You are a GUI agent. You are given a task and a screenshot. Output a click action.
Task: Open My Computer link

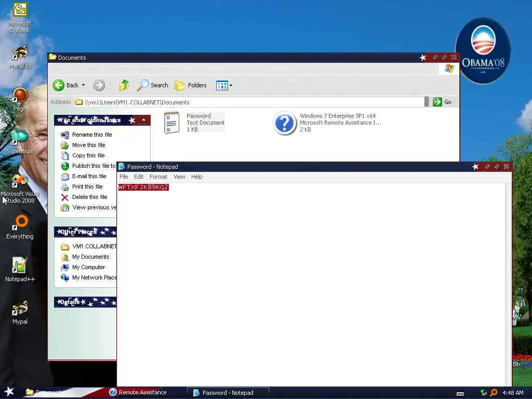pos(88,268)
